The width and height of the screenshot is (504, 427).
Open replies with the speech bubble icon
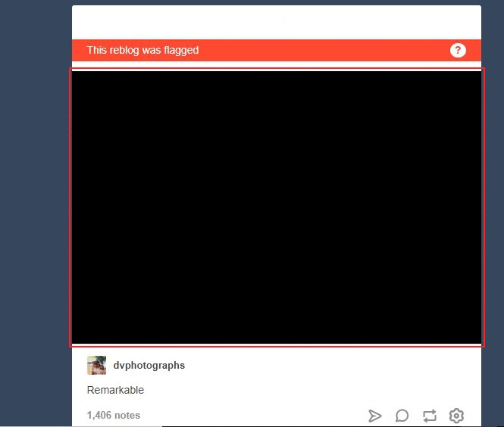click(402, 416)
